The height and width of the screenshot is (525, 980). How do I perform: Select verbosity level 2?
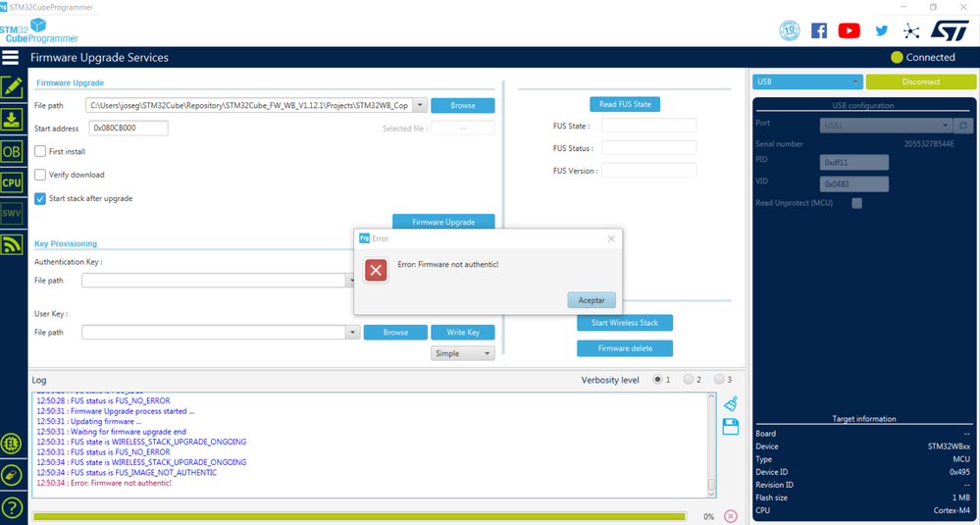[x=688, y=380]
